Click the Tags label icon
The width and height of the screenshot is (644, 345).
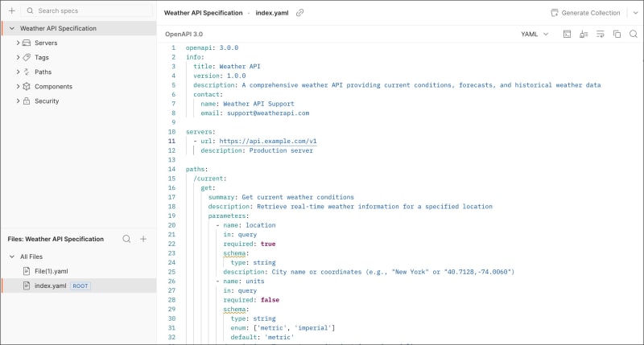pyautogui.click(x=27, y=57)
